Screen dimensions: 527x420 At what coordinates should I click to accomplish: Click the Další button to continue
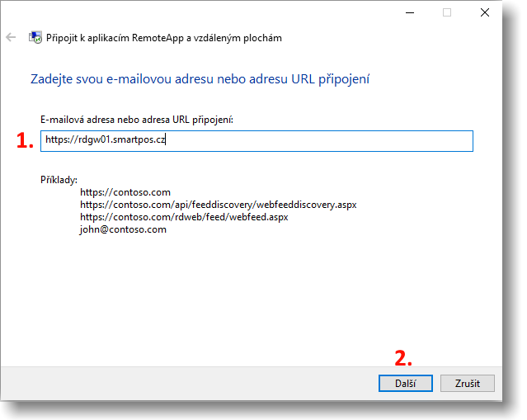(405, 384)
